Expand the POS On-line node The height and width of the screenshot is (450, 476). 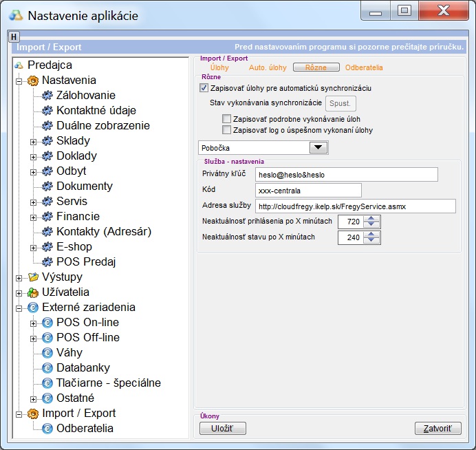tap(33, 323)
